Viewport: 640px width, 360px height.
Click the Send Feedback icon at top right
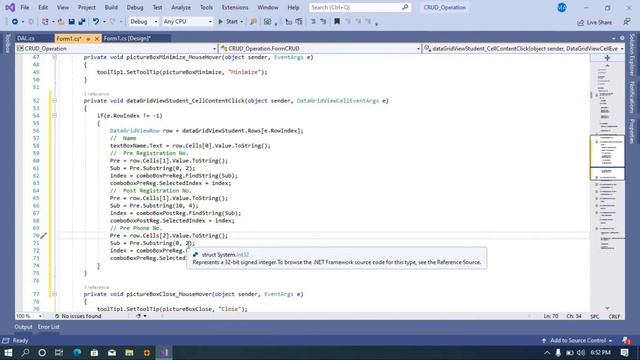(627, 22)
